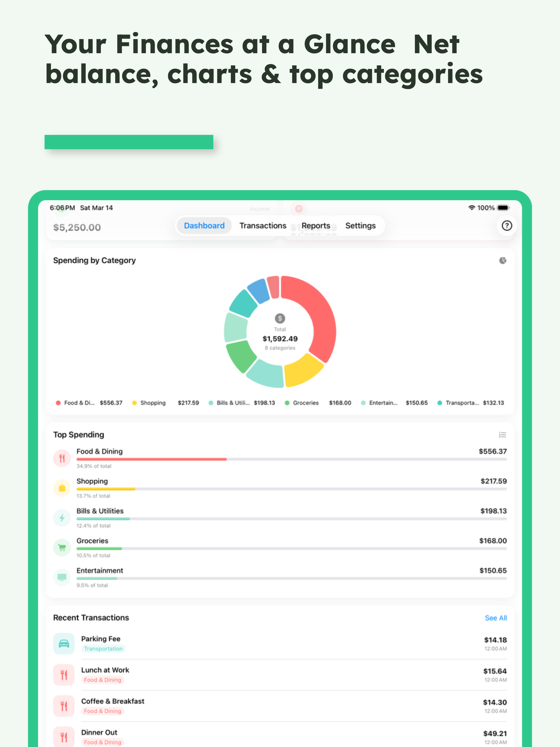Click the Dinner Out fork icon
This screenshot has height=747, width=560.
(x=64, y=737)
